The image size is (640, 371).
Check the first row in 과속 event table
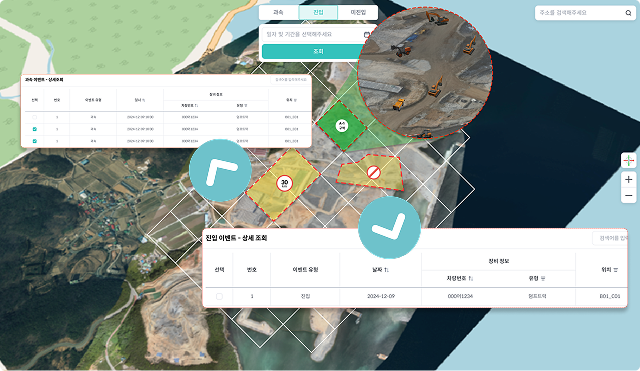click(x=35, y=117)
